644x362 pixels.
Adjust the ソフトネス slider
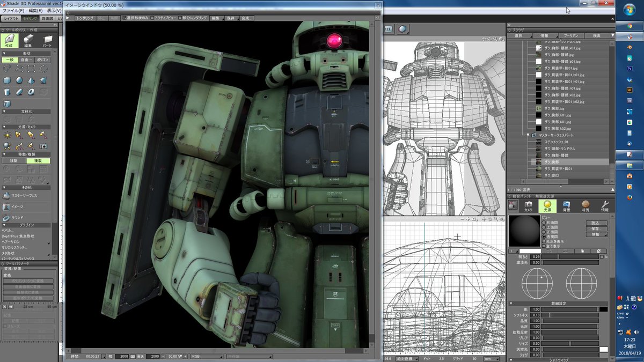[569, 315]
